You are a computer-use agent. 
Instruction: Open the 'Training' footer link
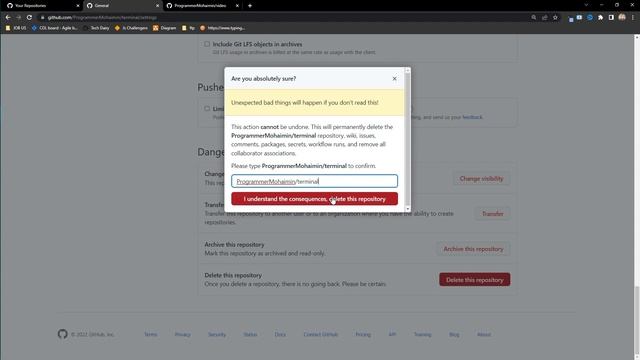[422, 334]
